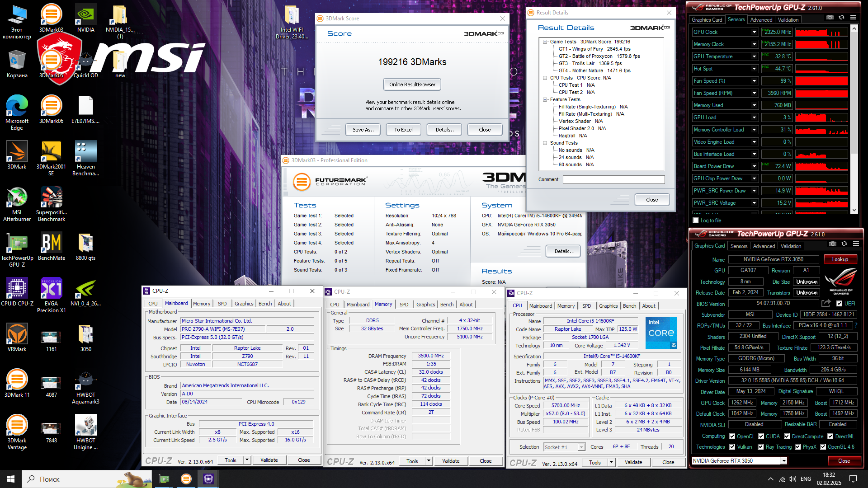Click refresh icon in upper GPU-Z window

click(841, 17)
